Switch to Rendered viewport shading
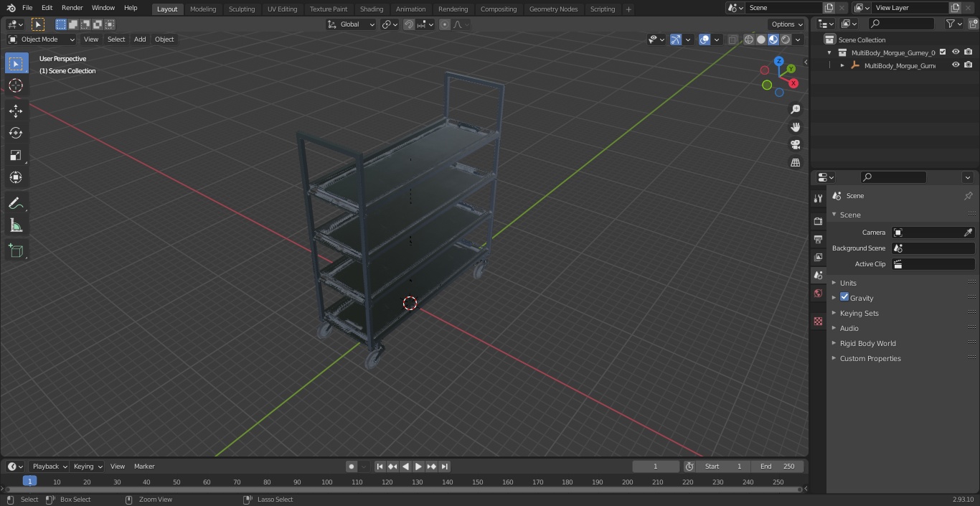The width and height of the screenshot is (980, 506). pyautogui.click(x=786, y=39)
